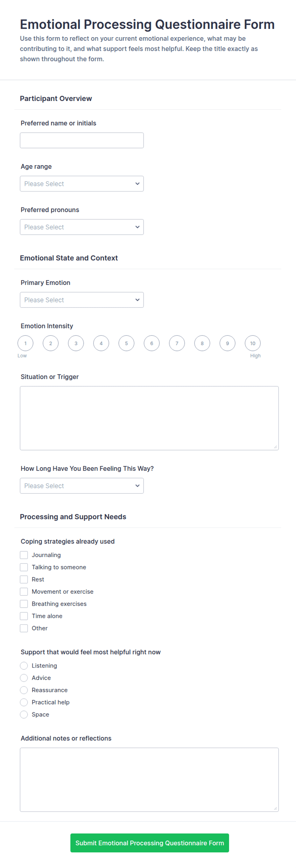This screenshot has width=296, height=868.
Task: Select intensity rating 1 circle
Action: (x=25, y=343)
